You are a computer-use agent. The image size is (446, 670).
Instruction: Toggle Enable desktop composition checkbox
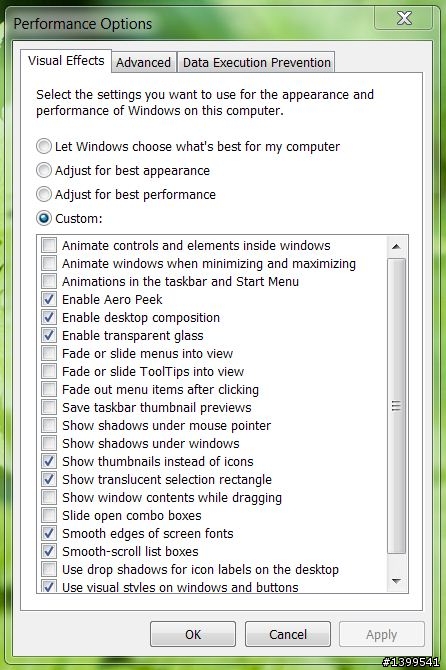tap(49, 317)
